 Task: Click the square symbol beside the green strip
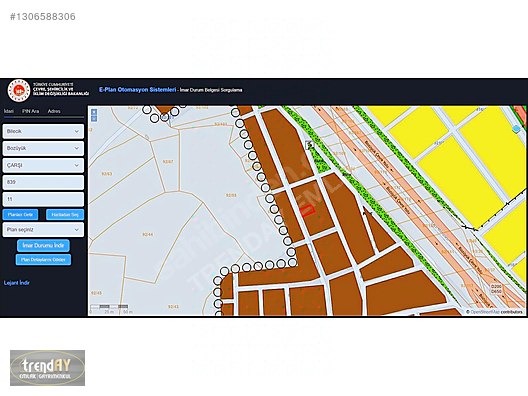pos(309,145)
